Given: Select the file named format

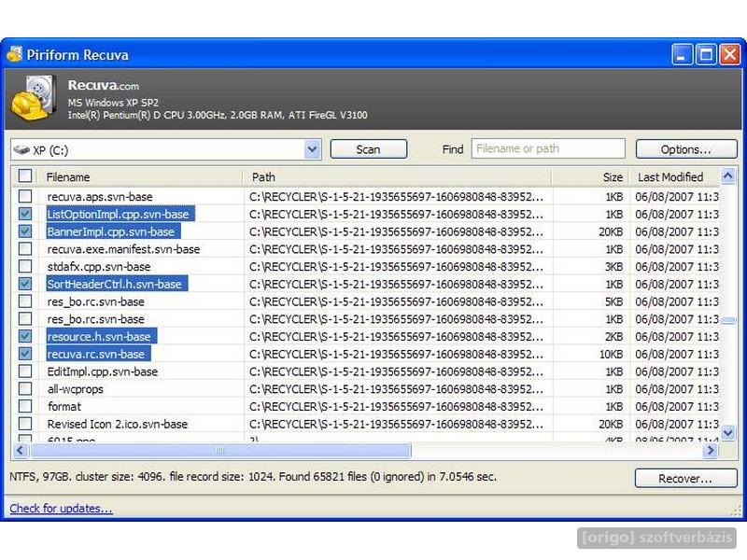Looking at the screenshot, I should point(64,407).
